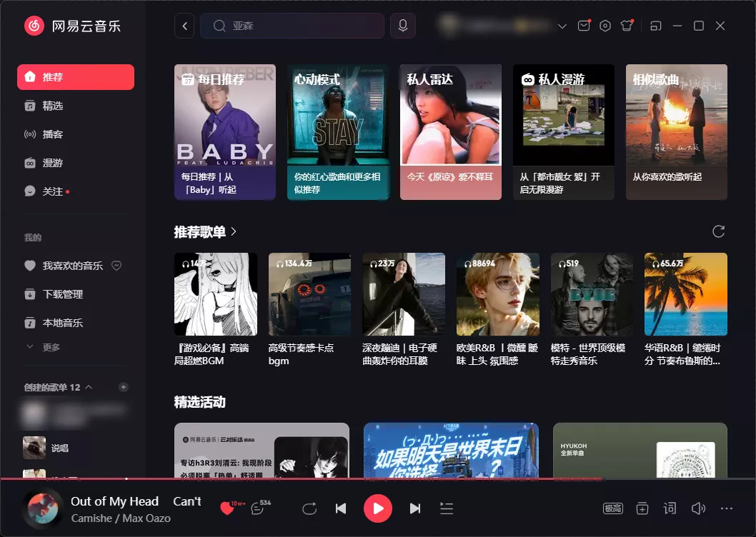Screen dimensions: 756x537
Task: Click the voice search microphone icon
Action: pos(403,26)
